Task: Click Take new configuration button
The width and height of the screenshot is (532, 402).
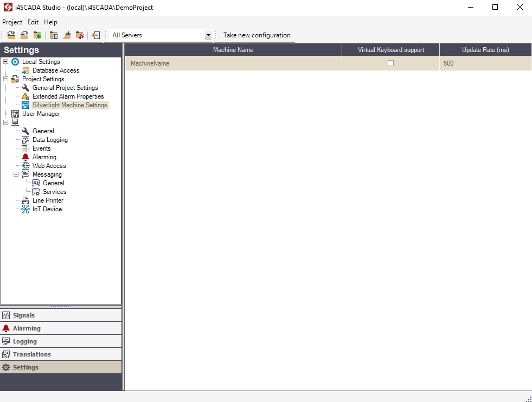Action: click(257, 35)
